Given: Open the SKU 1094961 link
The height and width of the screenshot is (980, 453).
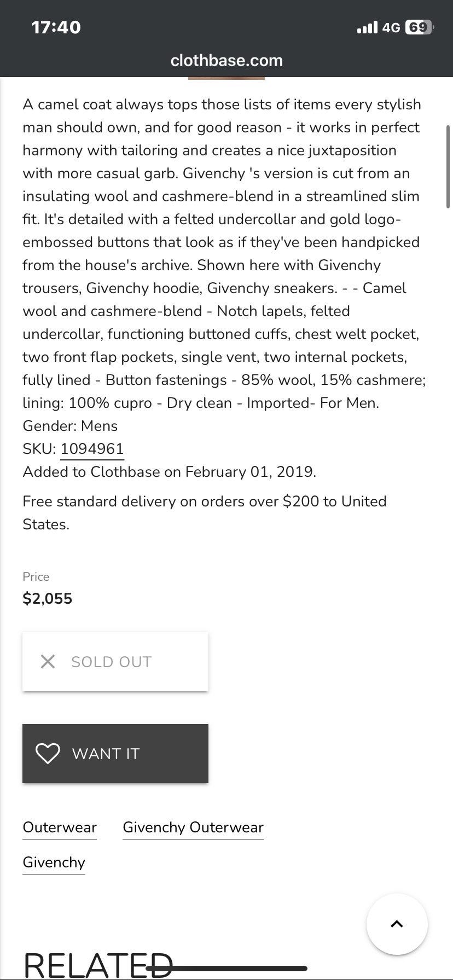Looking at the screenshot, I should click(x=92, y=449).
